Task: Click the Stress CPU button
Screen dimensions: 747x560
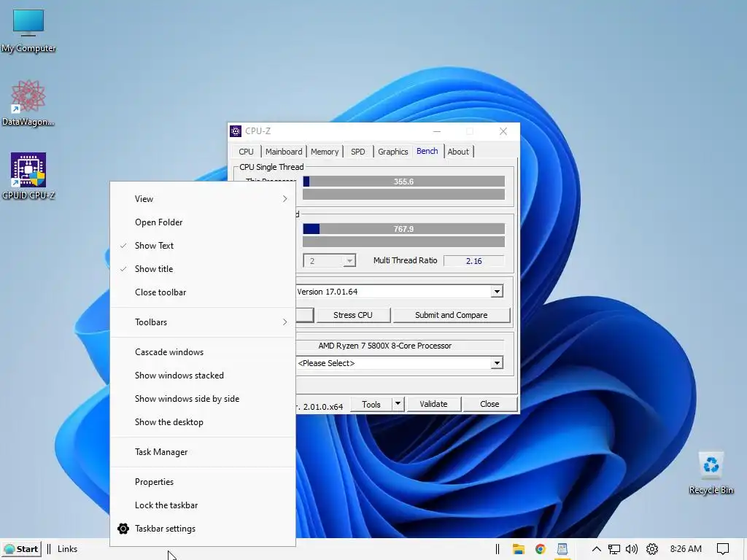Action: click(353, 315)
